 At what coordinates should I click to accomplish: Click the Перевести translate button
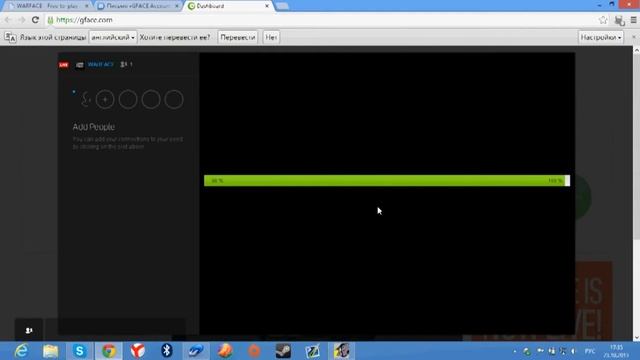click(238, 38)
